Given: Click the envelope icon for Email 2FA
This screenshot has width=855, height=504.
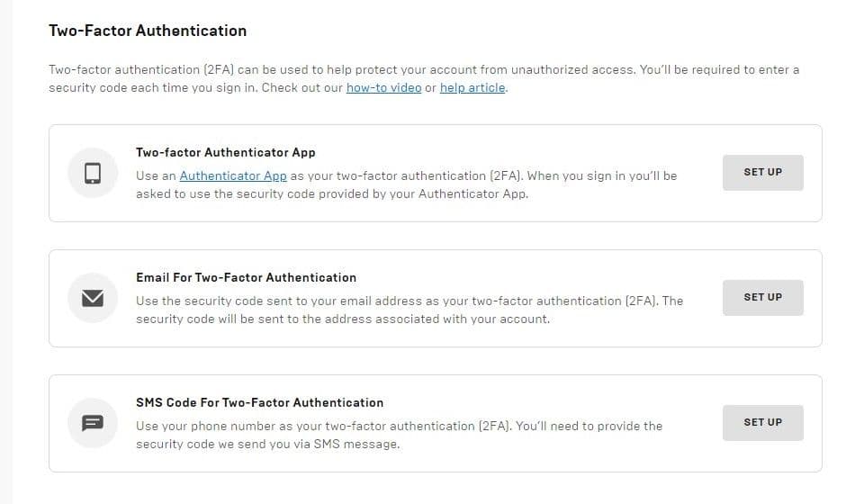Looking at the screenshot, I should pyautogui.click(x=93, y=298).
